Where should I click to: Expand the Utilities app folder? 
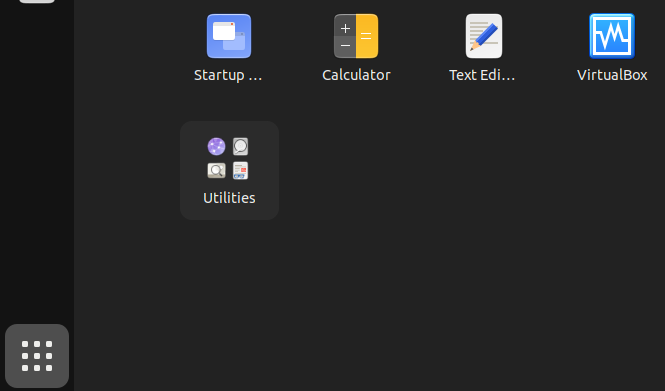click(x=229, y=170)
